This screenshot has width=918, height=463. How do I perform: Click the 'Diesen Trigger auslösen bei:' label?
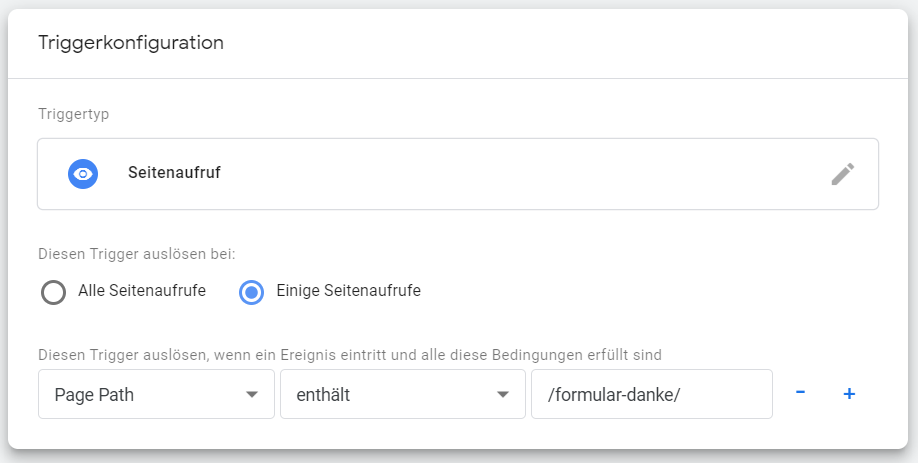tap(137, 254)
